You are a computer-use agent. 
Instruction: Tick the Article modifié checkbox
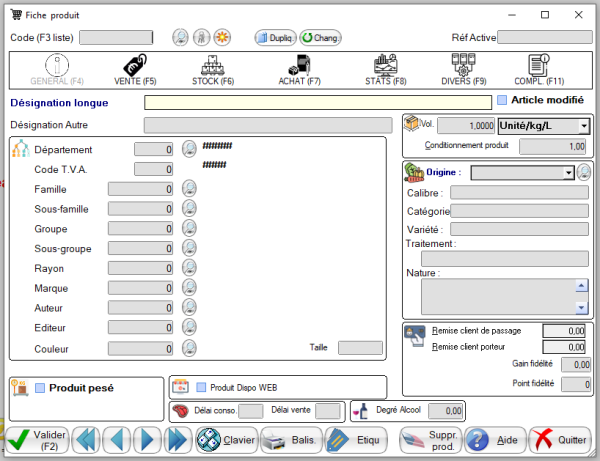[x=502, y=100]
